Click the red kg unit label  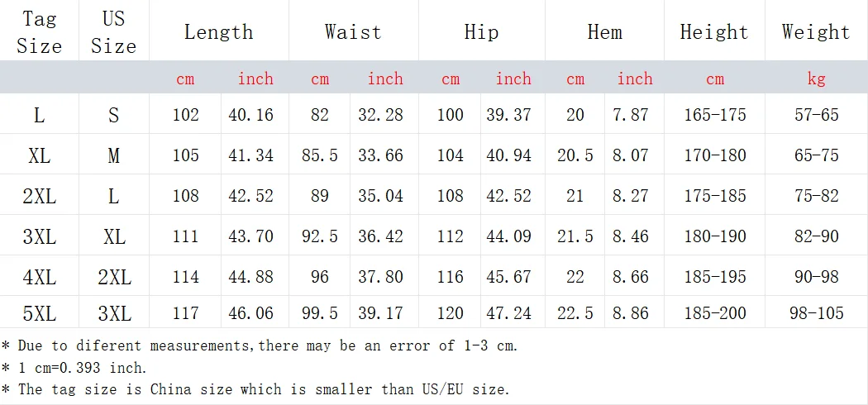click(817, 79)
